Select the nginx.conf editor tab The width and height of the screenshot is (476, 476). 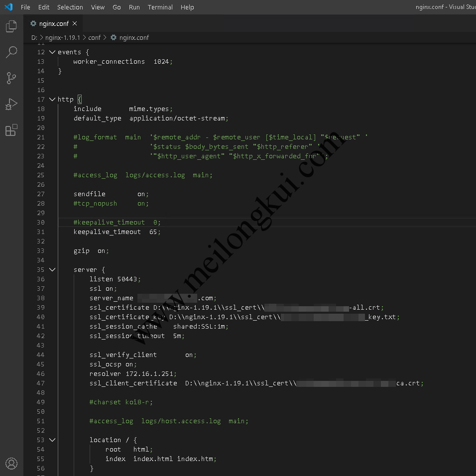click(54, 23)
